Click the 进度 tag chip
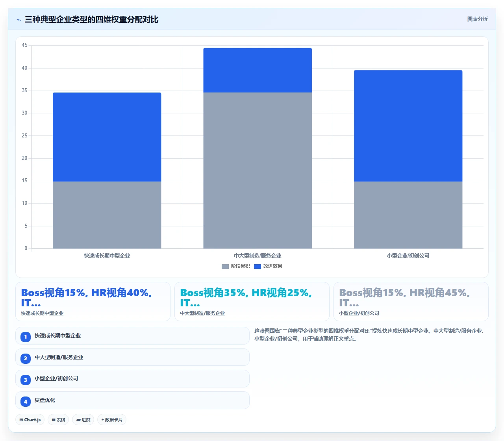The image size is (504, 441). pos(83,420)
